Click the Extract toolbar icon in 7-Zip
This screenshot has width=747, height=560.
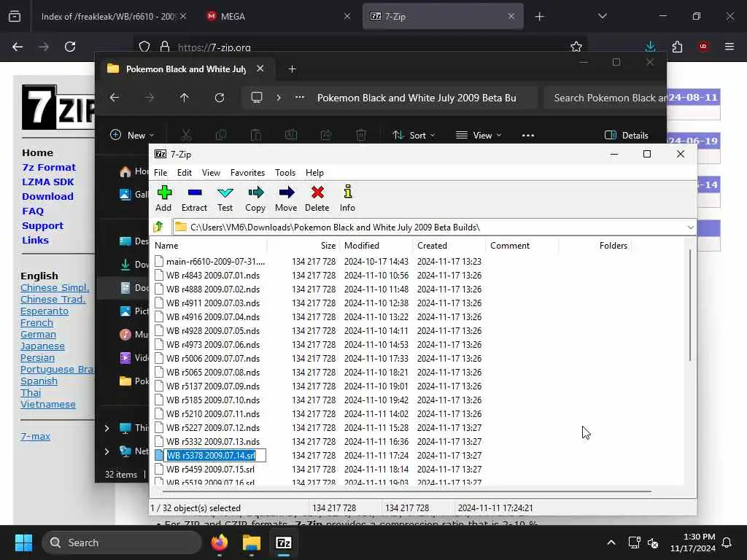point(194,198)
